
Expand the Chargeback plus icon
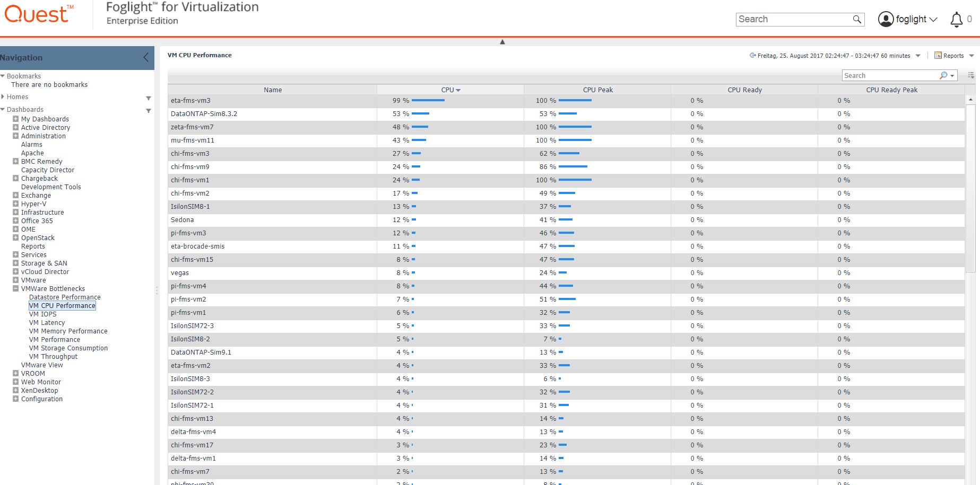click(16, 178)
